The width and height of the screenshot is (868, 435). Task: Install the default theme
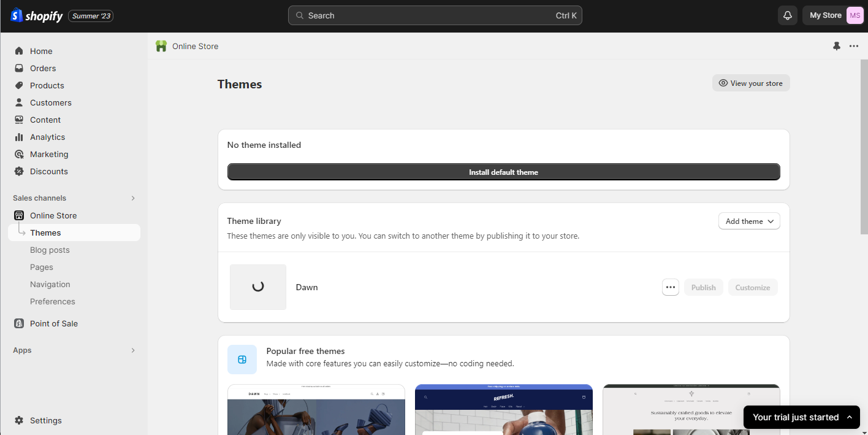pos(503,172)
